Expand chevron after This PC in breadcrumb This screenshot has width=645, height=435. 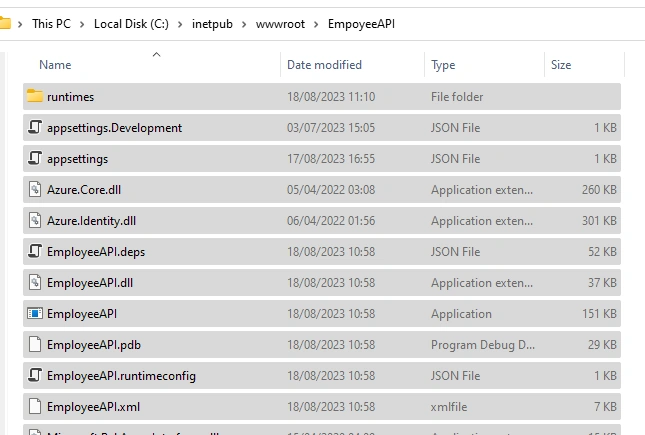82,24
